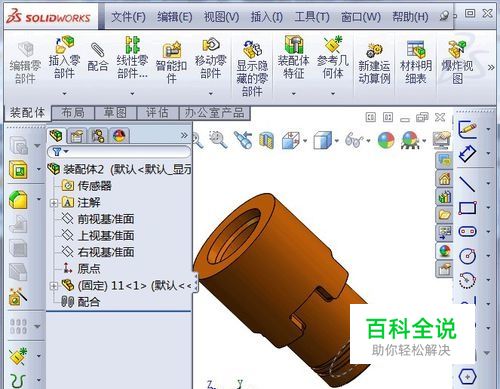
Task: Open dropdown arrow under 装配体特征
Action: point(294,94)
